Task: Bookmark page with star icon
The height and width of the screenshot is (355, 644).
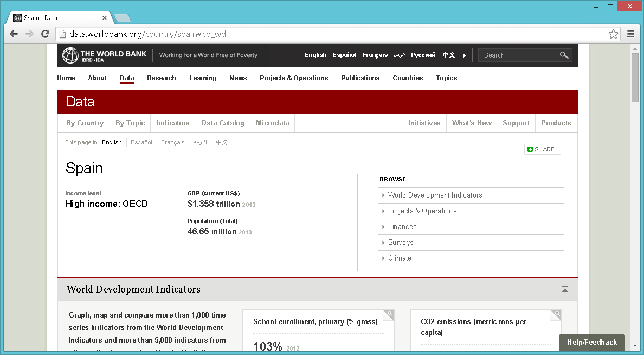Action: pos(613,34)
